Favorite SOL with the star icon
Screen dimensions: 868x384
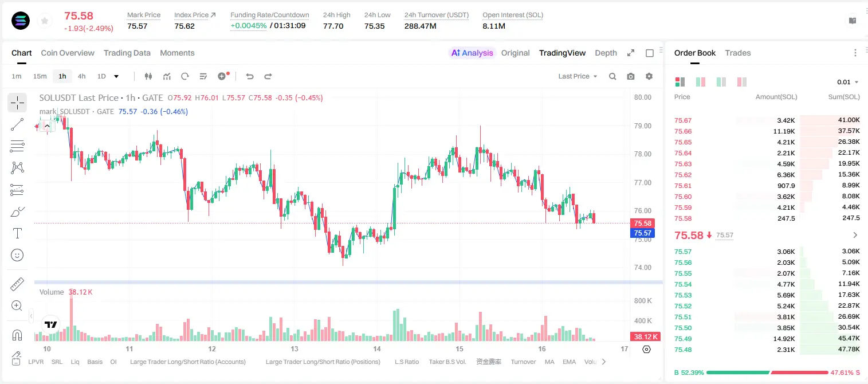tap(44, 21)
